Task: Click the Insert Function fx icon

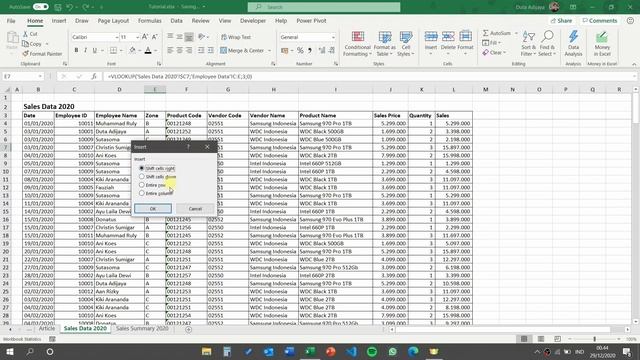Action: pyautogui.click(x=93, y=76)
